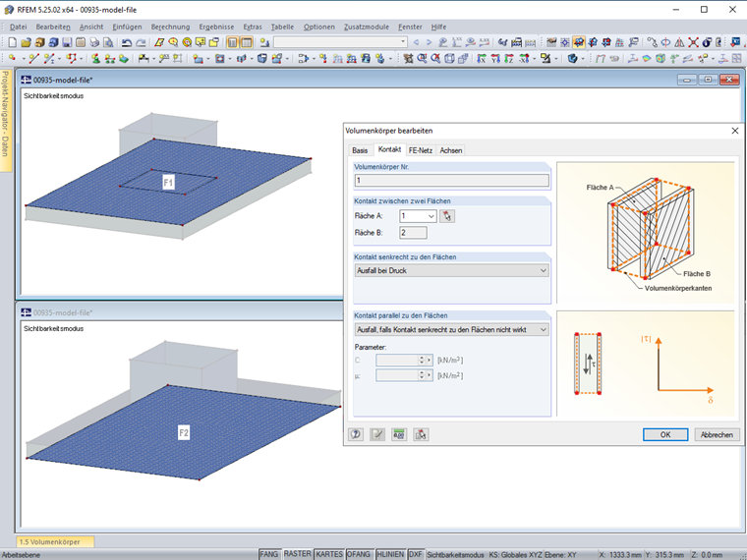Toggle KARTES in status bar
Viewport: 747px width, 560px height.
(x=329, y=554)
